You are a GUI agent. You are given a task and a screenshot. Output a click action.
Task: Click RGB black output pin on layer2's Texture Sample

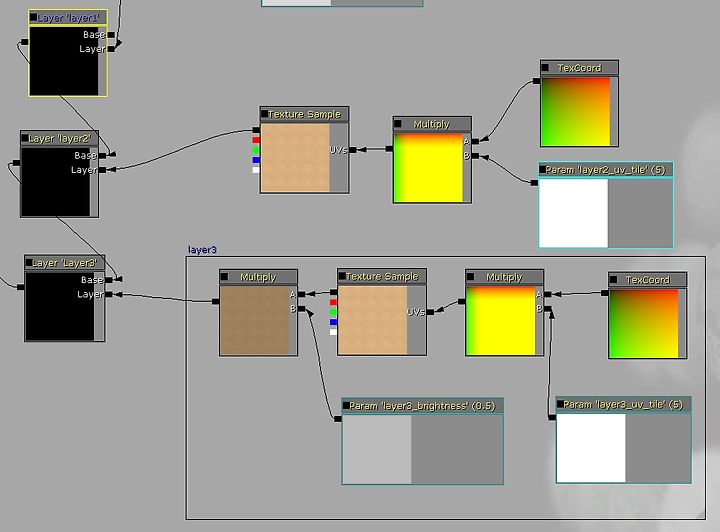pyautogui.click(x=256, y=130)
